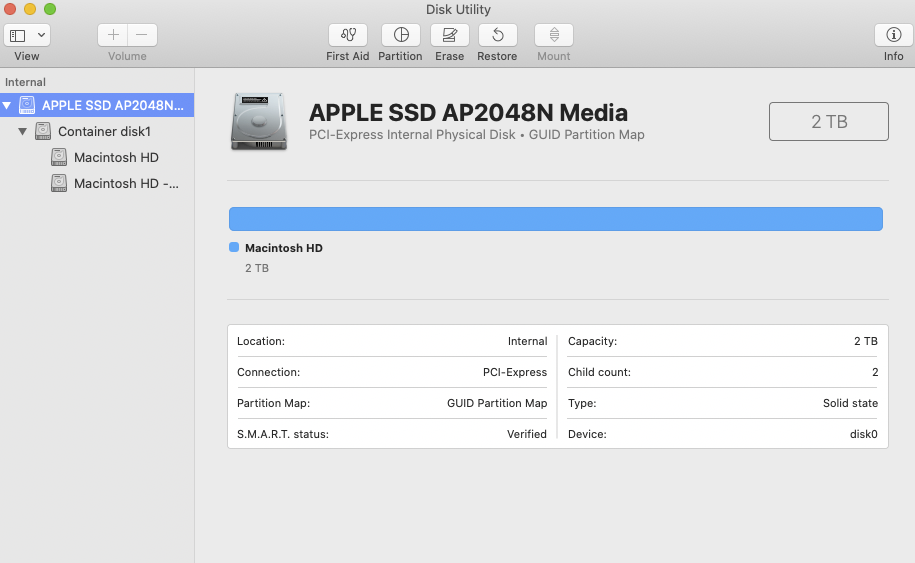Image resolution: width=915 pixels, height=563 pixels.
Task: Select the Macintosh HD volume
Action: (116, 157)
